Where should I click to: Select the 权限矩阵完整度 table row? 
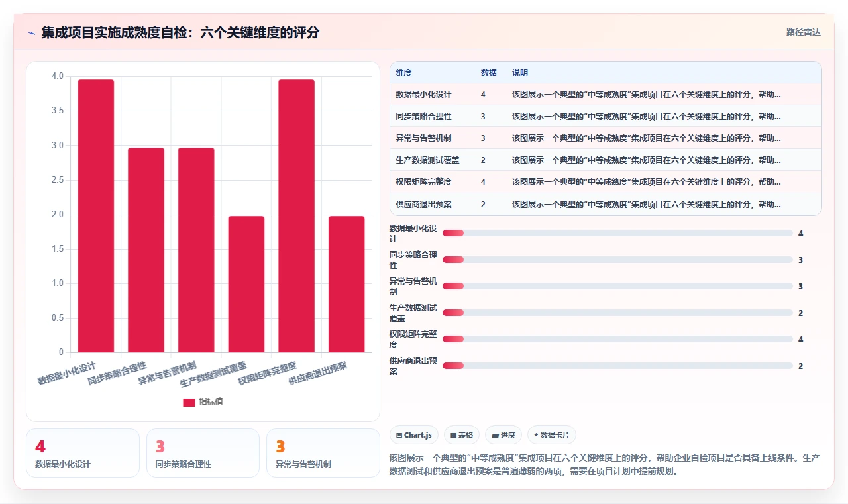pos(606,182)
